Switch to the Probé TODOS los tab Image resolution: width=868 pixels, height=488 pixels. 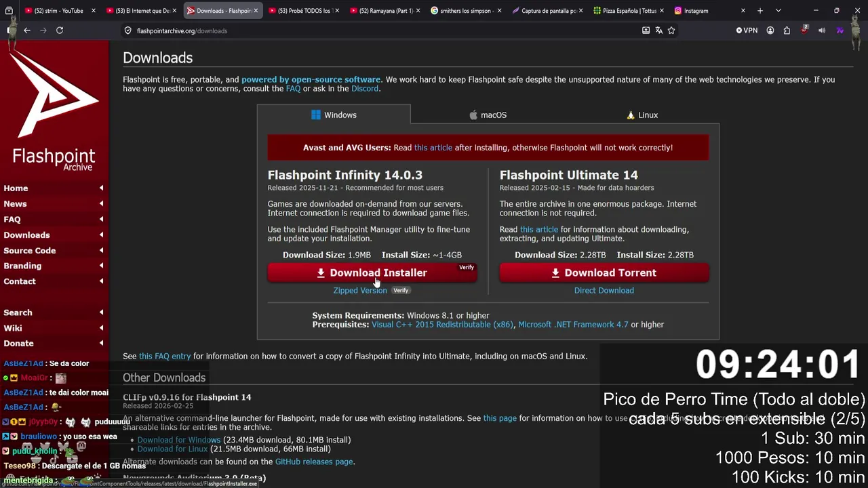(303, 11)
